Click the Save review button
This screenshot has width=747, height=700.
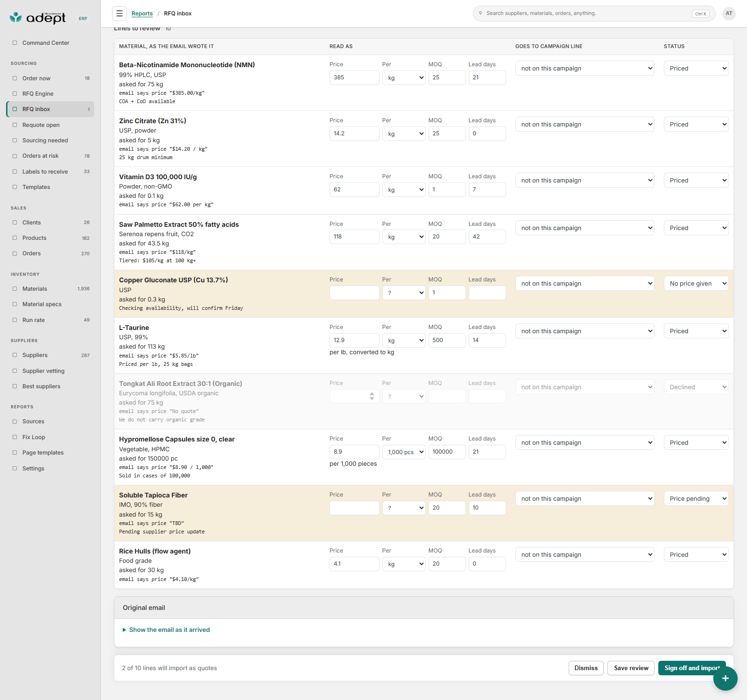631,668
